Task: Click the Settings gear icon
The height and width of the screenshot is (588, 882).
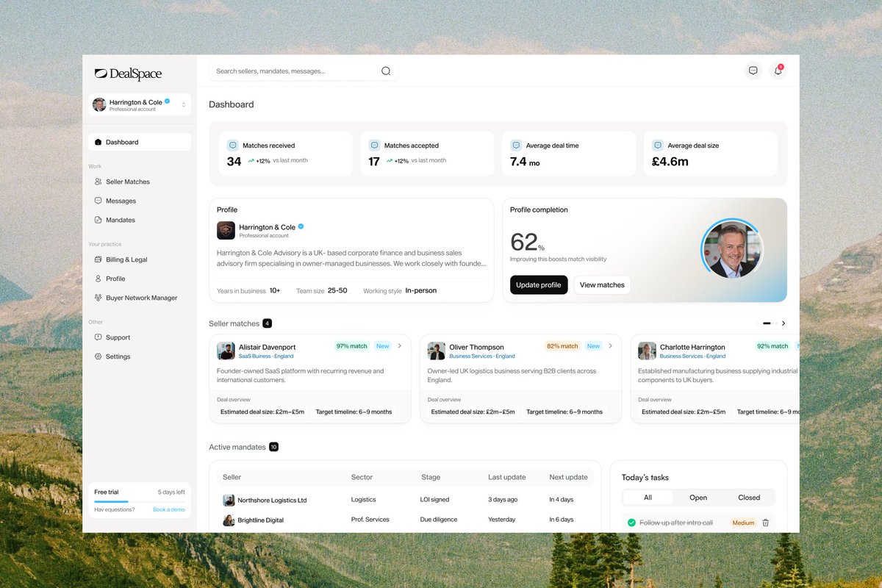Action: (x=98, y=356)
